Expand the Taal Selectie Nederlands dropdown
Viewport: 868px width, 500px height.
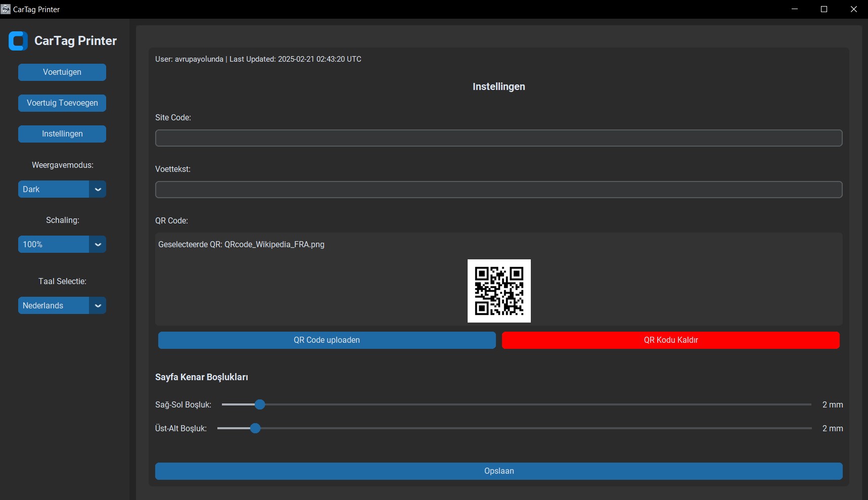click(98, 306)
